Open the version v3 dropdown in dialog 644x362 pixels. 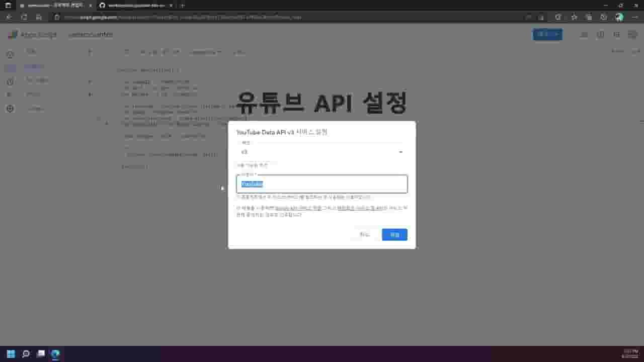coord(322,152)
